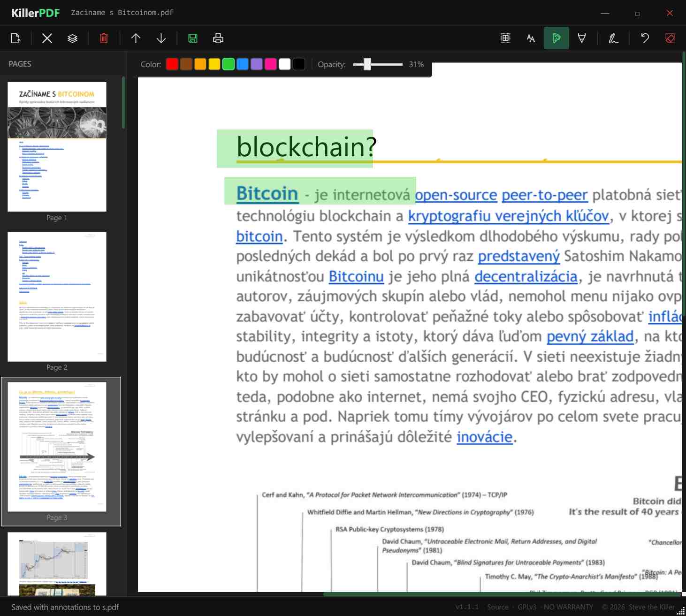The height and width of the screenshot is (616, 686).
Task: Toggle the active green highlighter tool
Action: (x=556, y=38)
